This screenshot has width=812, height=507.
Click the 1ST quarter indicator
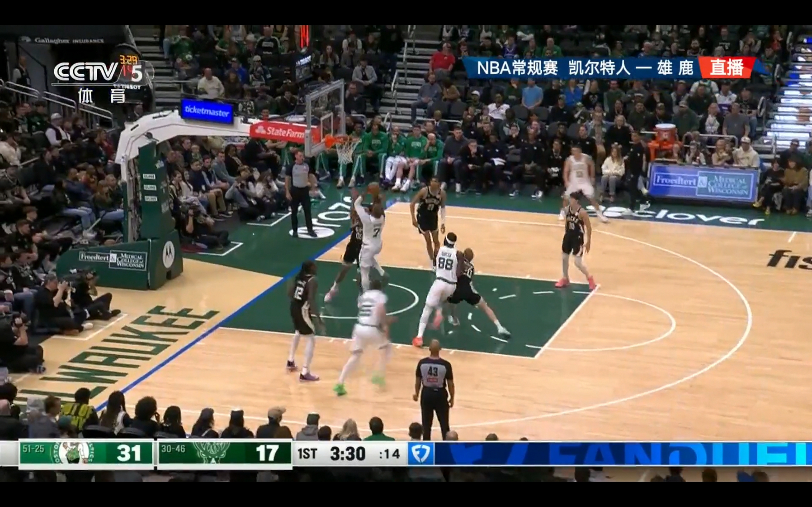307,454
